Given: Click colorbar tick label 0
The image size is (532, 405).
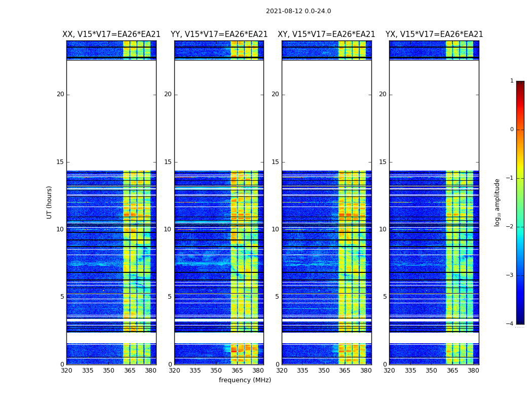Looking at the screenshot, I should pos(511,130).
